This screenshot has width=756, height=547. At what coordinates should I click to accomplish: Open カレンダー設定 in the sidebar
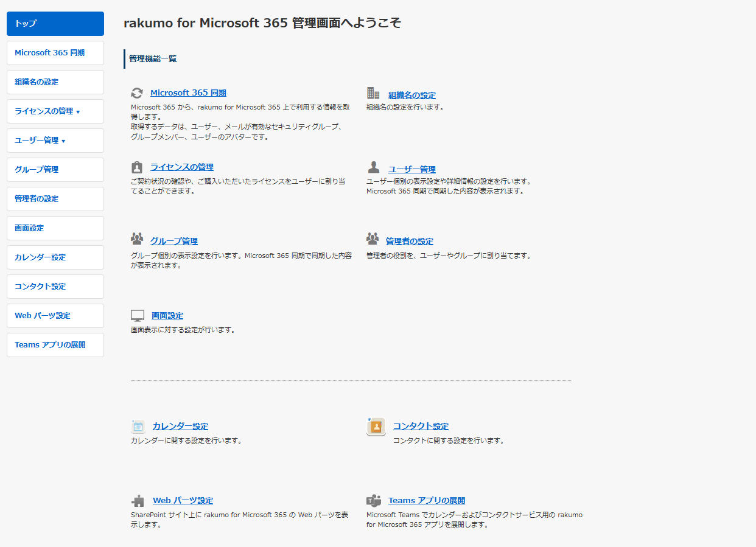[55, 257]
